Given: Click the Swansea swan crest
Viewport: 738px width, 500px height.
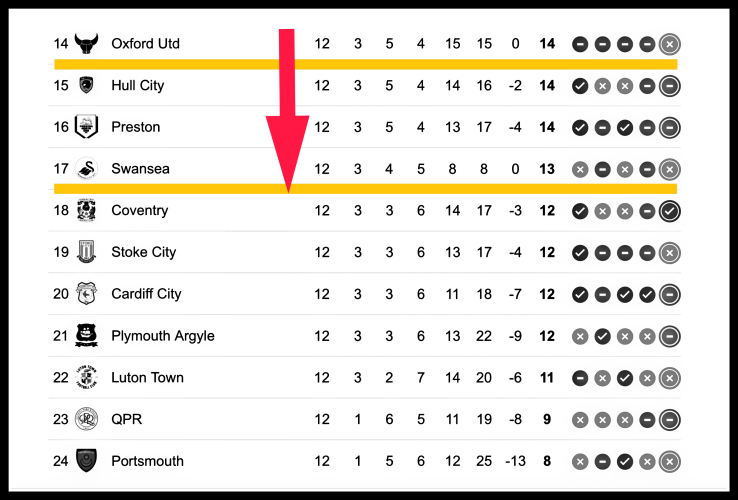Looking at the screenshot, I should [87, 169].
